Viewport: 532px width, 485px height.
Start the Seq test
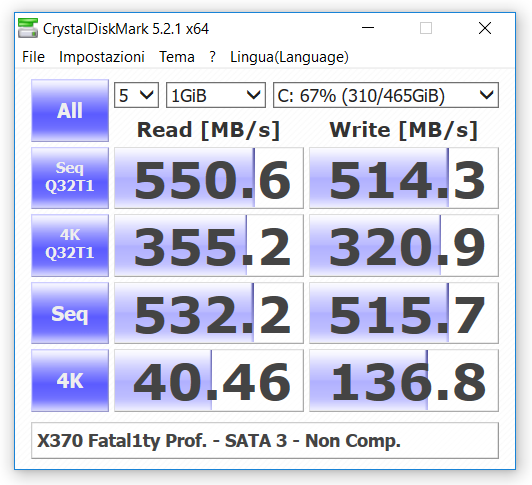tap(70, 313)
